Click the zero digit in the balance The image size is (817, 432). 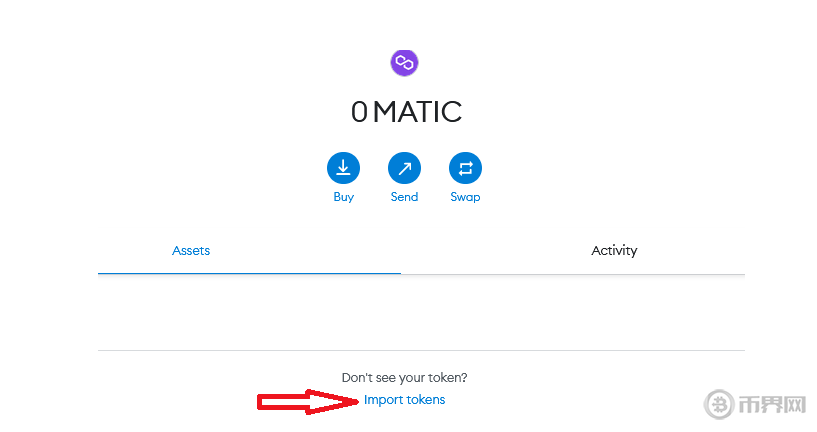click(359, 112)
